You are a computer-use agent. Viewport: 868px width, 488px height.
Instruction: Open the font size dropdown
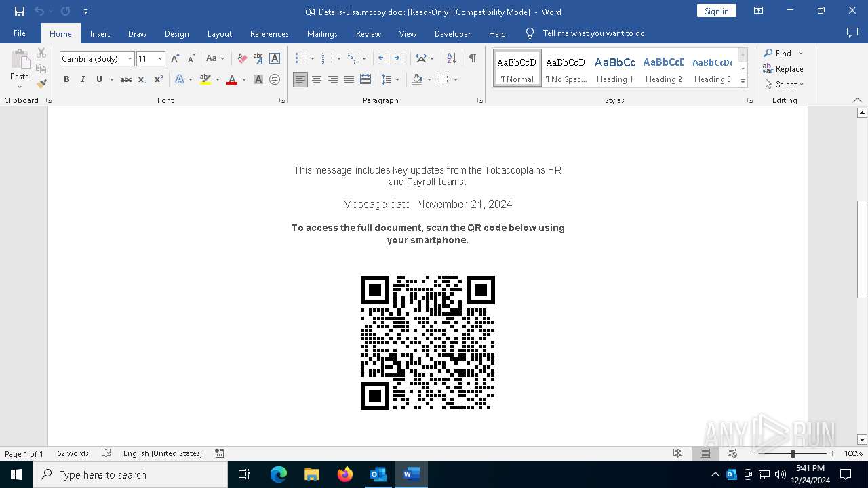(161, 59)
